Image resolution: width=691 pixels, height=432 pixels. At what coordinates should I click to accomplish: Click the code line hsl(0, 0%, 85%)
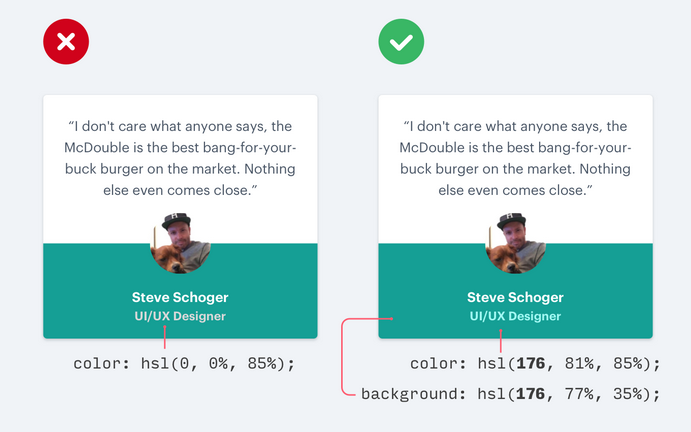tap(184, 363)
